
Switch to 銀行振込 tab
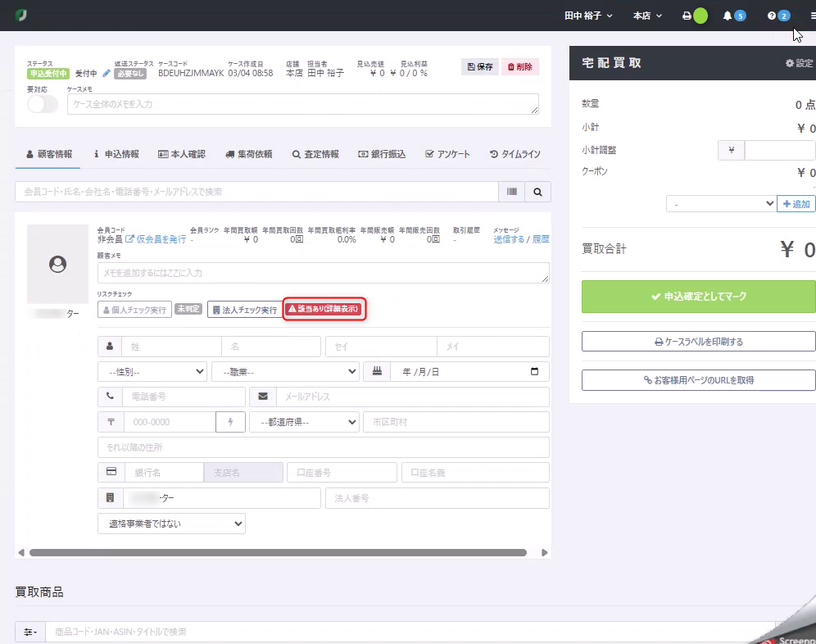coord(382,154)
